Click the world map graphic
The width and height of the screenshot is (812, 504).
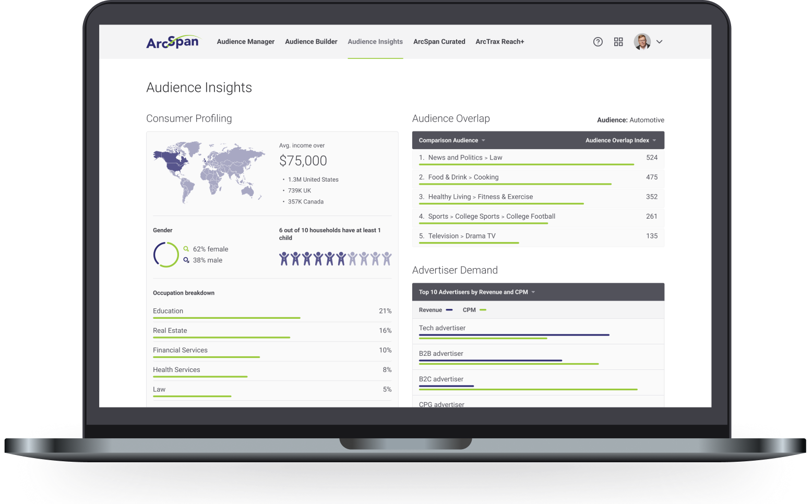pyautogui.click(x=209, y=172)
